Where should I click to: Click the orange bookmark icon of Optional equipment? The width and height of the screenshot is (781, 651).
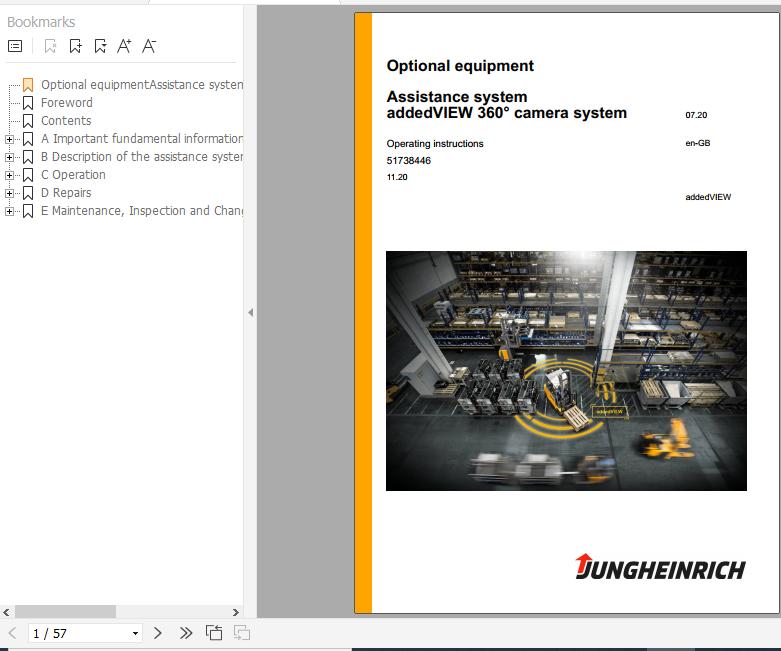point(28,85)
